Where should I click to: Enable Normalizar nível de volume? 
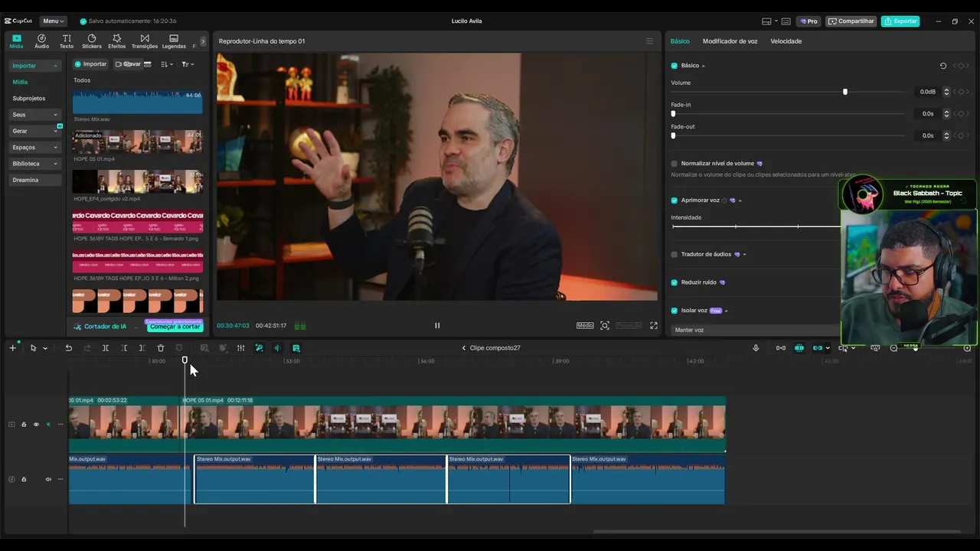point(675,164)
